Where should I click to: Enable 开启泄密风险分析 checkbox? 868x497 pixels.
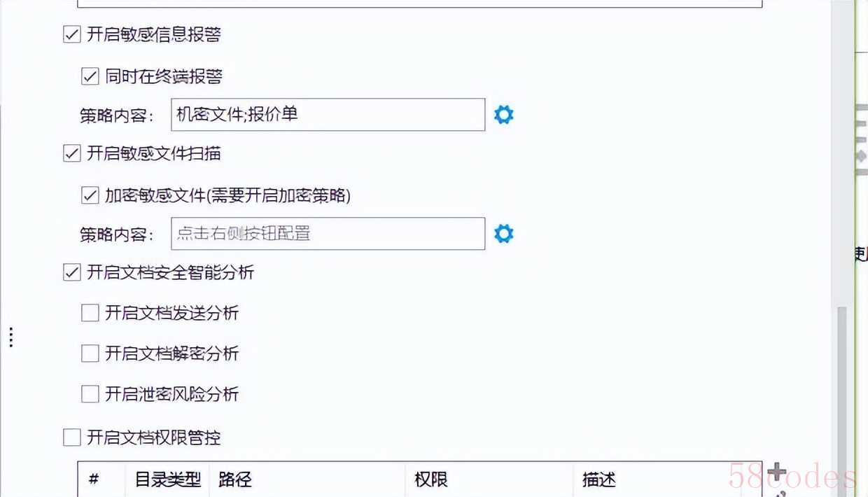(90, 394)
